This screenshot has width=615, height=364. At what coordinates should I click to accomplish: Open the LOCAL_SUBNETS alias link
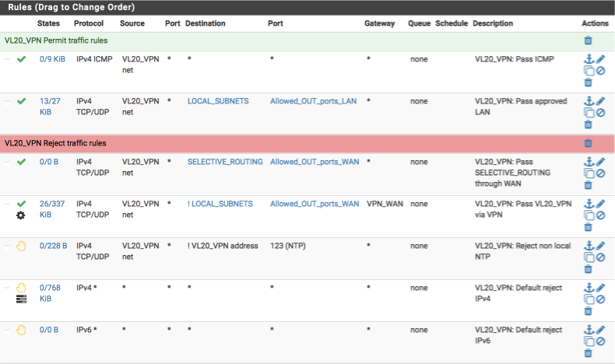click(218, 101)
